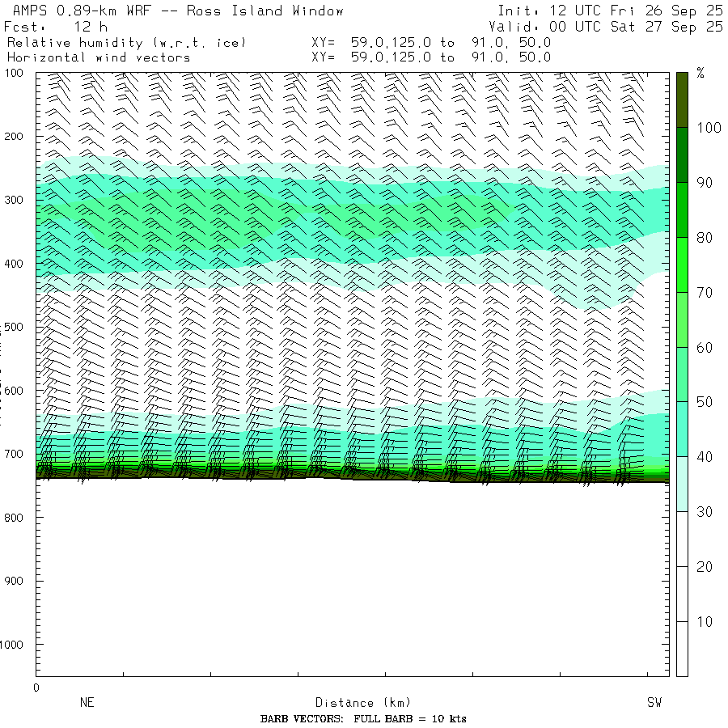Click the colorbar label 10
The image size is (728, 728).
click(x=705, y=622)
